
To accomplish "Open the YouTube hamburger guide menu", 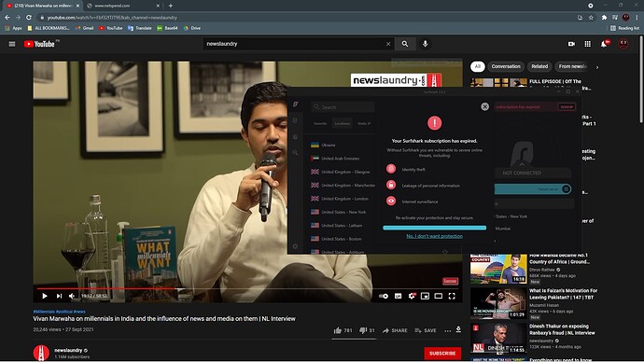I will point(12,44).
